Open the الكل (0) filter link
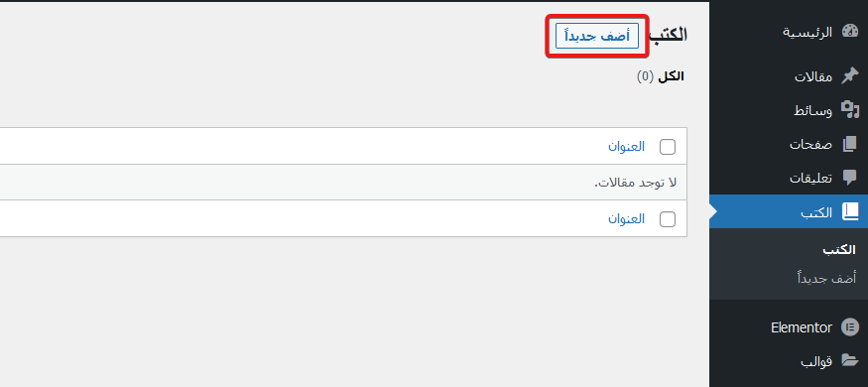Image resolution: width=868 pixels, height=387 pixels. point(661,77)
